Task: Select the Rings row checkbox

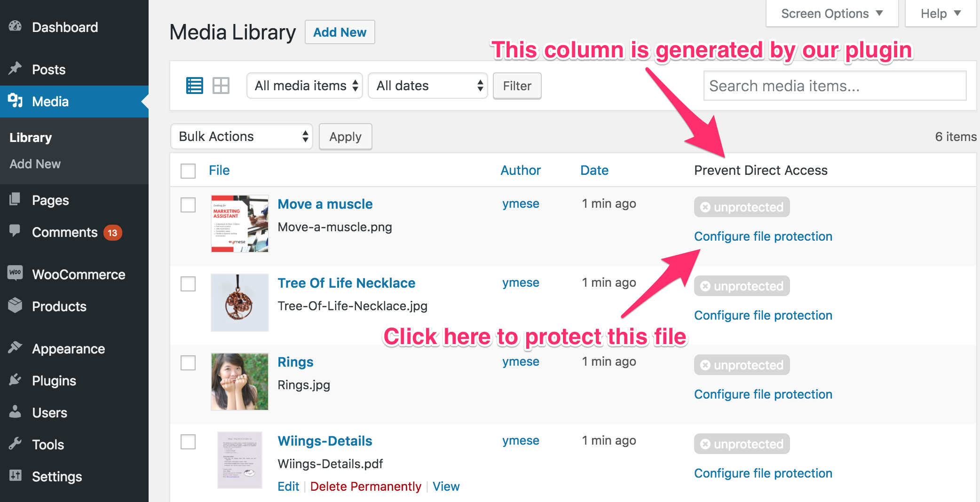Action: (x=188, y=362)
